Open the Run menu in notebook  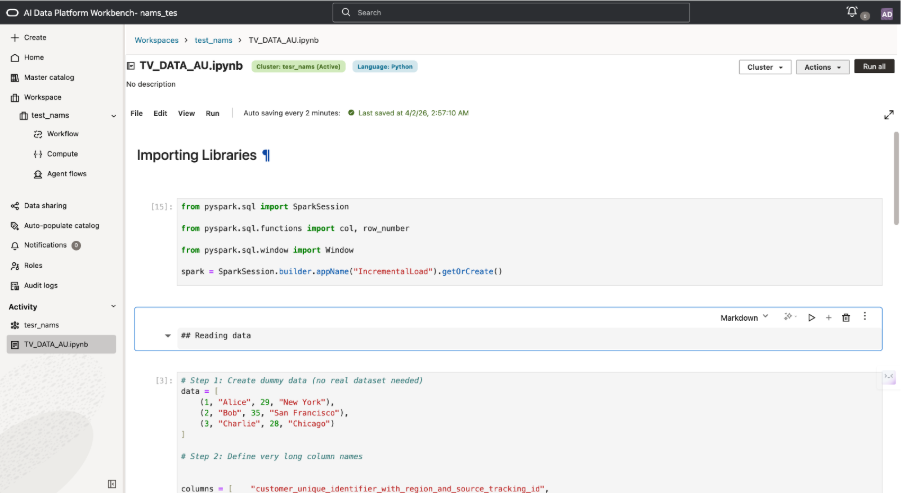(x=212, y=113)
